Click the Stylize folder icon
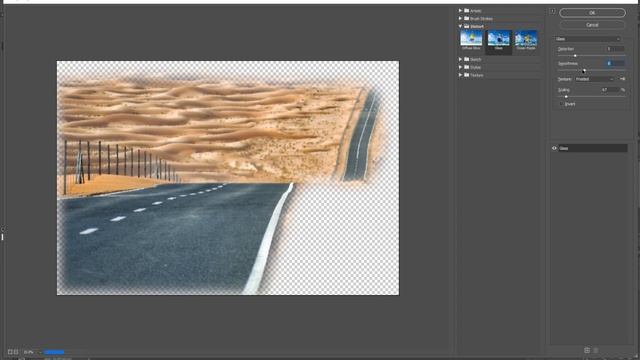640x360 pixels. (x=467, y=67)
